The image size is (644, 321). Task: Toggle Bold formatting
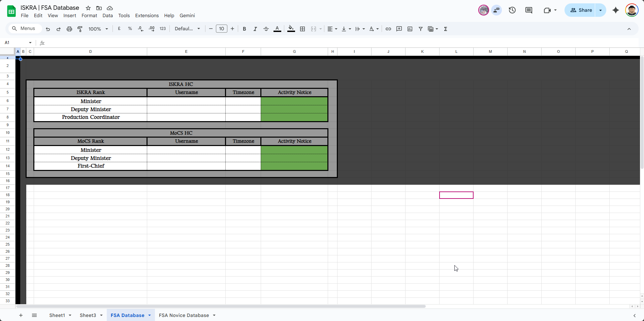coord(245,29)
